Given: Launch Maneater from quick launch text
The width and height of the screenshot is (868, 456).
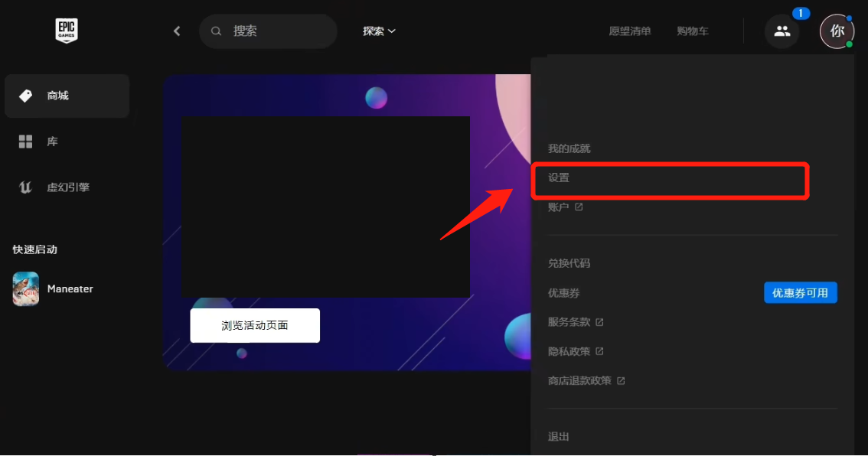Looking at the screenshot, I should tap(70, 289).
